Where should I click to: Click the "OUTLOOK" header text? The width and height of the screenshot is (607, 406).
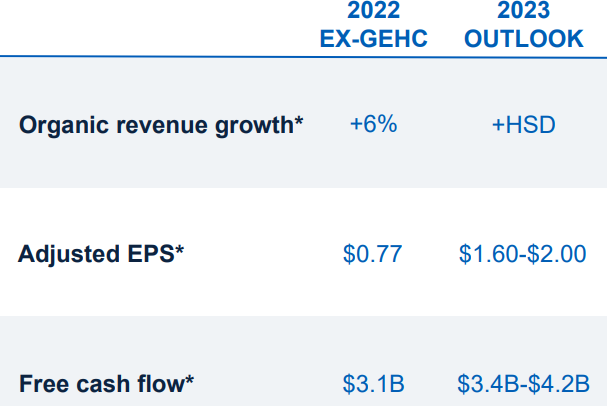[x=523, y=39]
